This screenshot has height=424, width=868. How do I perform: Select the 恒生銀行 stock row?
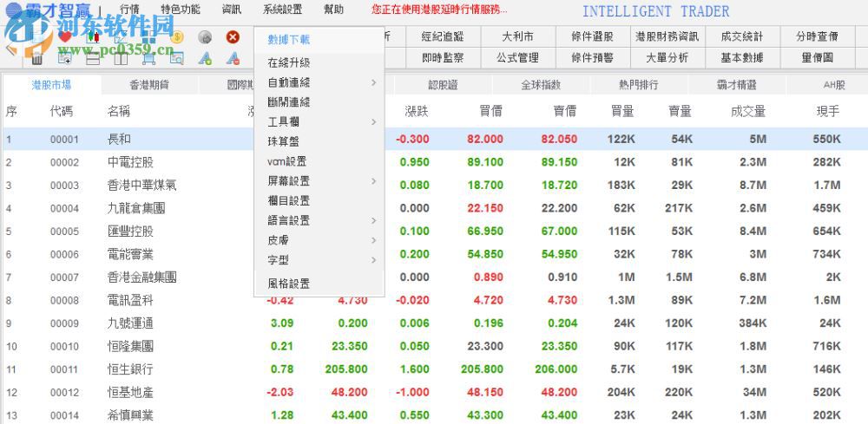click(434, 369)
